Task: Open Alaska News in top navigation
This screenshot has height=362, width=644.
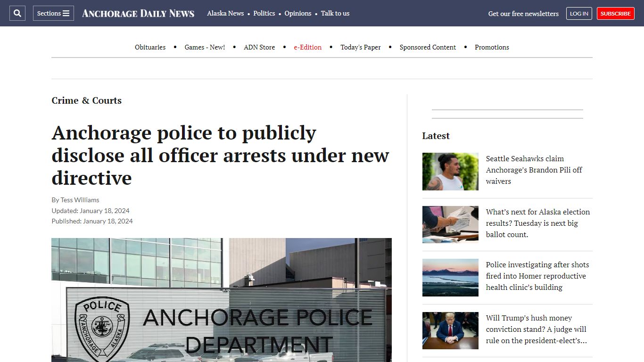Action: click(225, 13)
